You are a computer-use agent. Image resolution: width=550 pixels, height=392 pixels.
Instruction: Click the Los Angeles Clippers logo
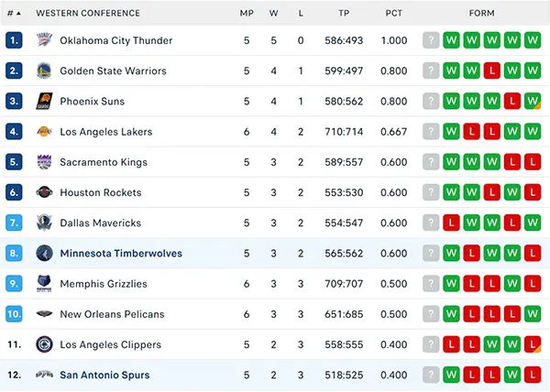[45, 344]
